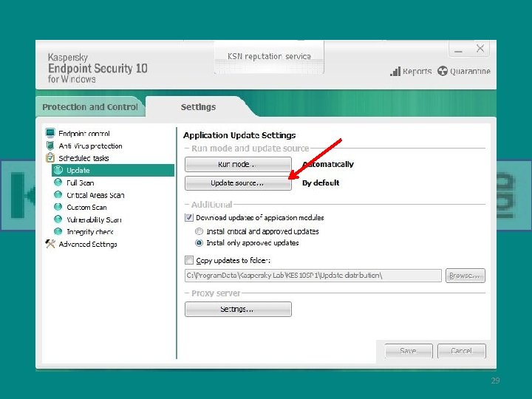532x399 pixels.
Task: Click the Reports bar chart icon
Action: (x=395, y=71)
